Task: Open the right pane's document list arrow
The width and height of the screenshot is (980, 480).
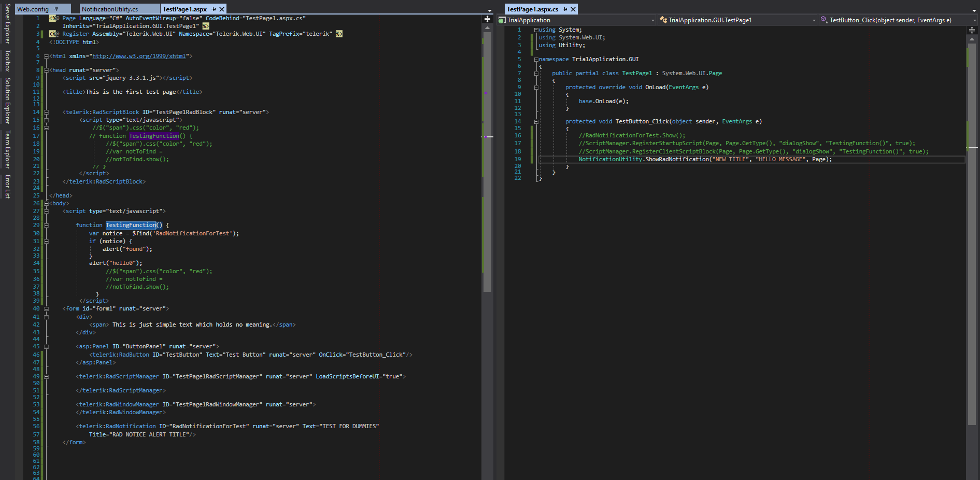Action: [x=974, y=10]
